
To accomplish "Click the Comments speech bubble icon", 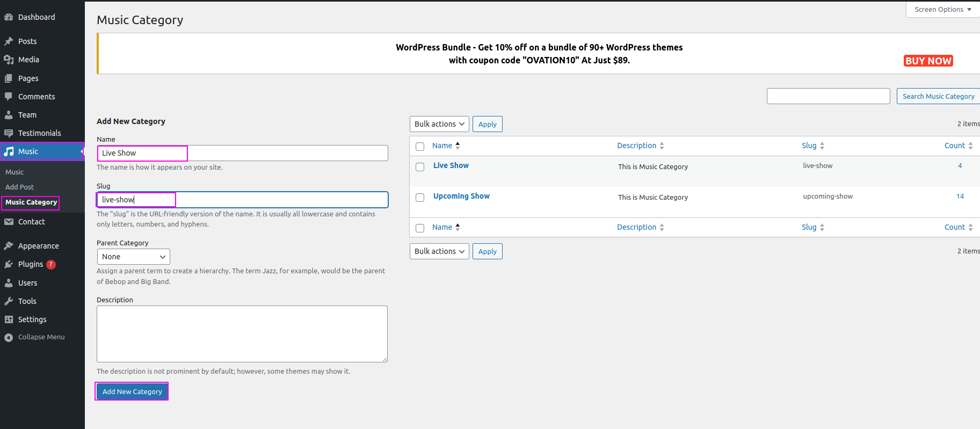I will click(x=9, y=97).
